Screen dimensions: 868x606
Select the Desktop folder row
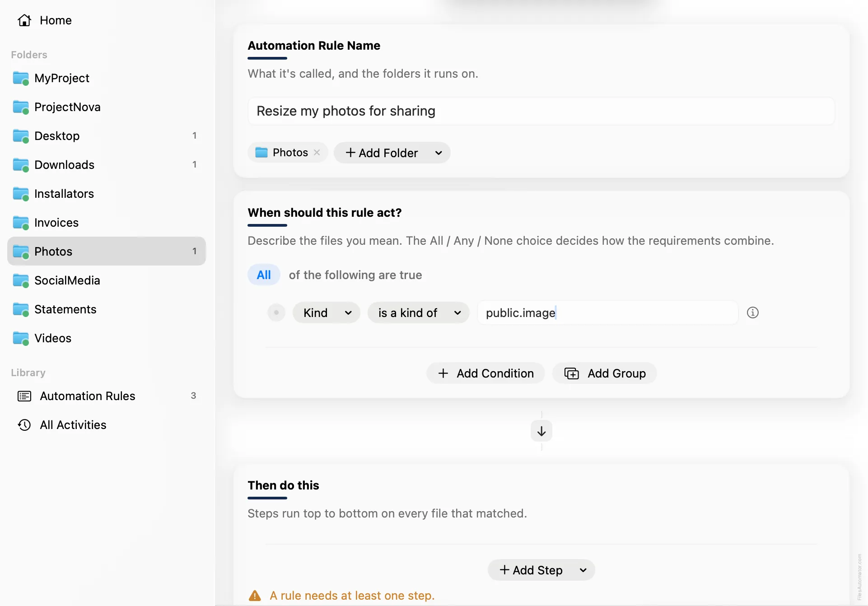(x=107, y=136)
